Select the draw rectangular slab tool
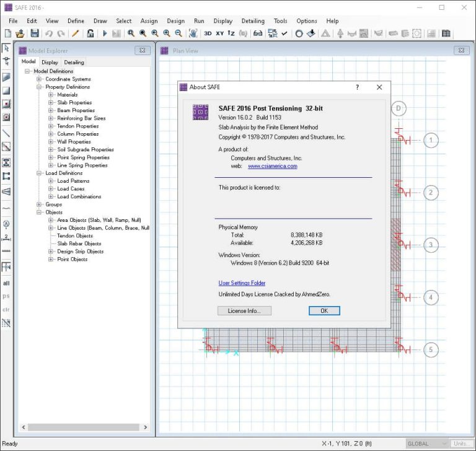Screen dimensions: 476x451 tap(6, 90)
